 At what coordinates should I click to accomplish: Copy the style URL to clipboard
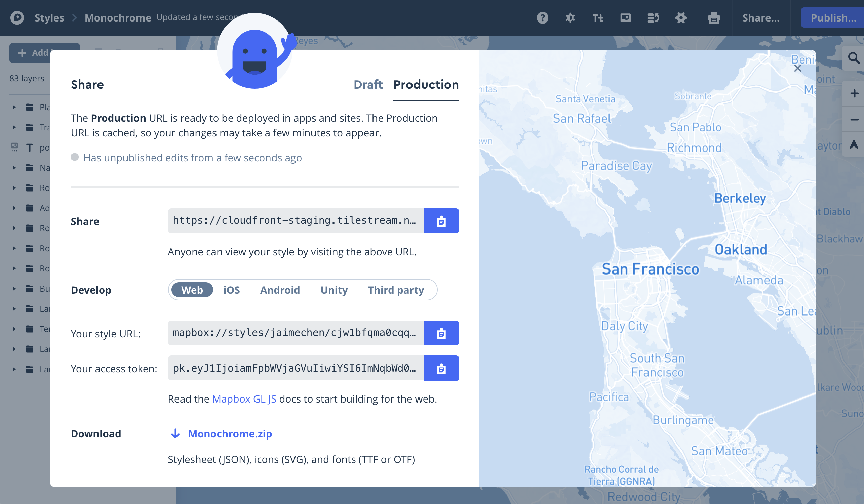coord(441,333)
